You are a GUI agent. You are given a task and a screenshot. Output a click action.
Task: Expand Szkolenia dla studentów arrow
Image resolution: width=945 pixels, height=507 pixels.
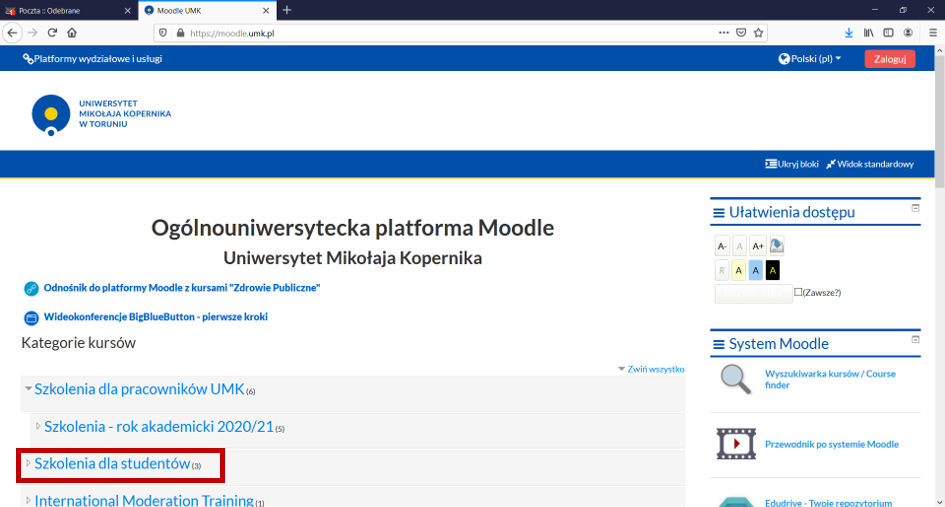tap(28, 464)
